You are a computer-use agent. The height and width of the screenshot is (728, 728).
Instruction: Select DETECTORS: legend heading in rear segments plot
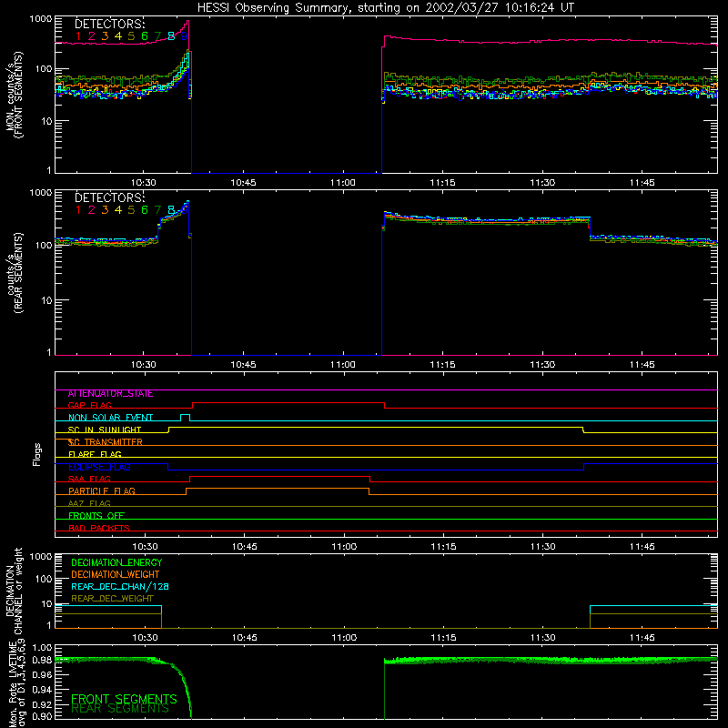109,197
